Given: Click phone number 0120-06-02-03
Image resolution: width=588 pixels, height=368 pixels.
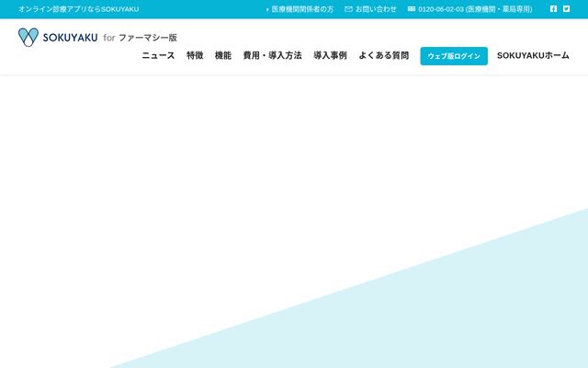Looking at the screenshot, I should coord(441,9).
